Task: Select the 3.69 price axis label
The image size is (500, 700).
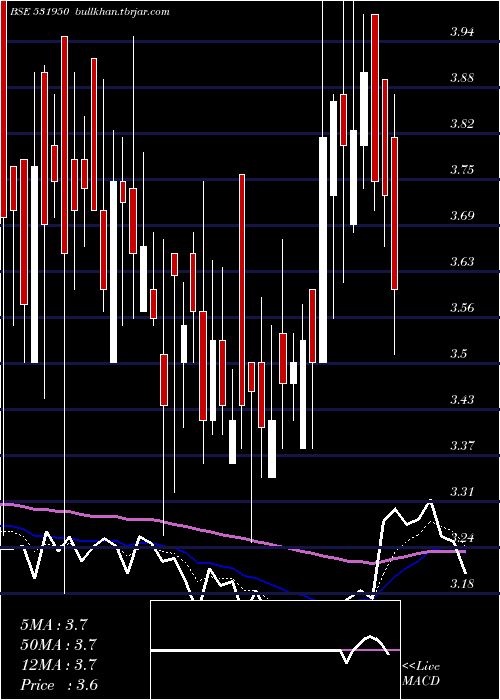Action: pyautogui.click(x=461, y=216)
